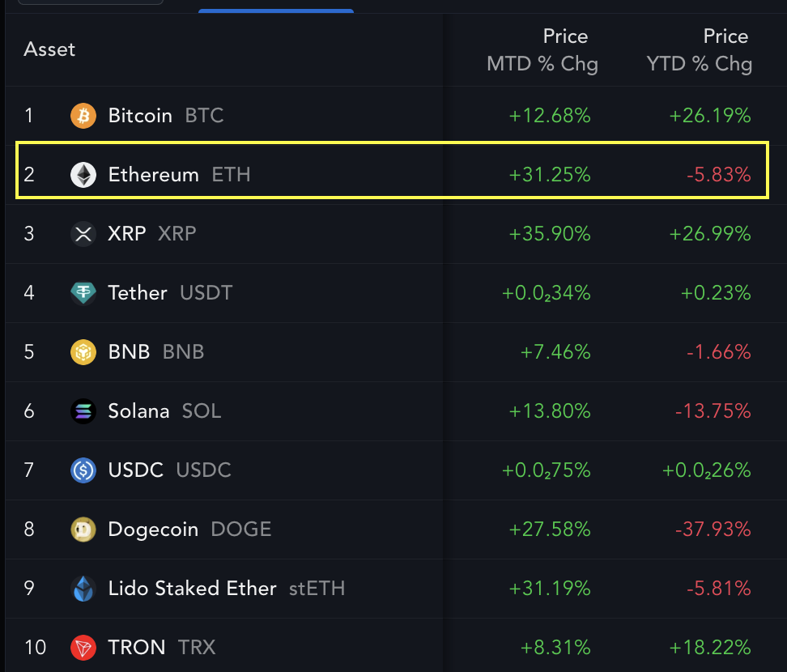Click Dogecoin's +27.58% MTD value

[550, 529]
